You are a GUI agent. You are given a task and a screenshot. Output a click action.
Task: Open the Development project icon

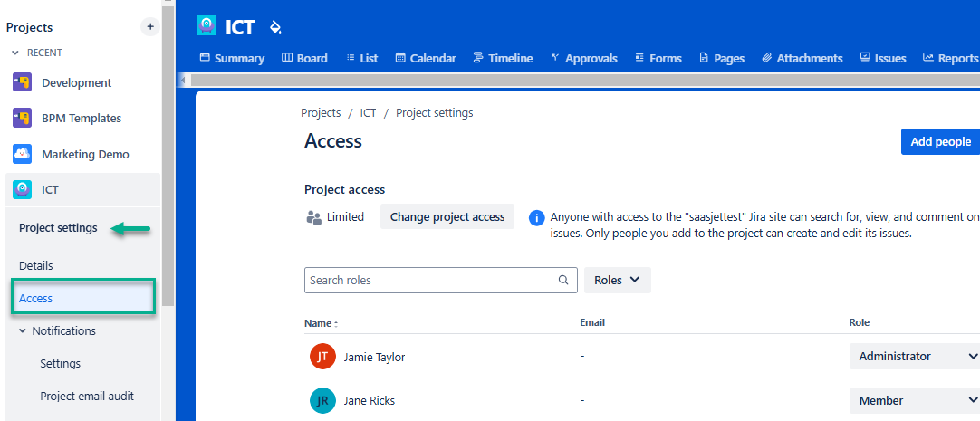click(22, 82)
